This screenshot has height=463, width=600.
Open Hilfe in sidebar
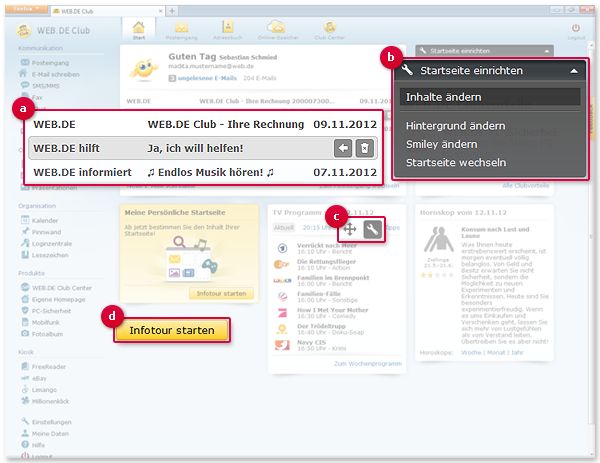click(33, 445)
